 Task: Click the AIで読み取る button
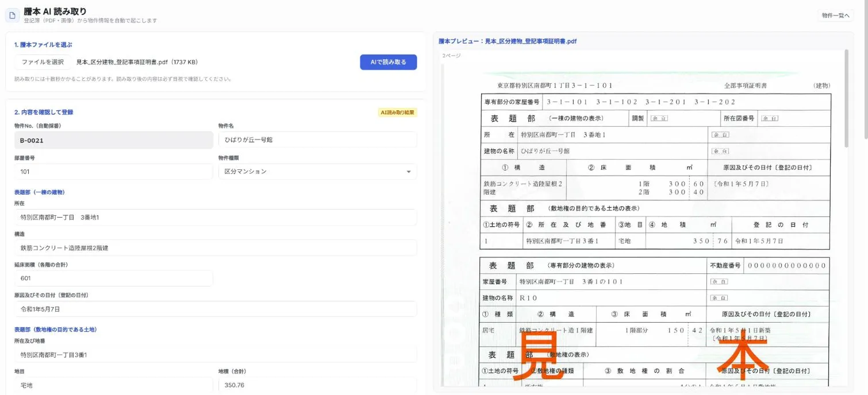pyautogui.click(x=388, y=62)
